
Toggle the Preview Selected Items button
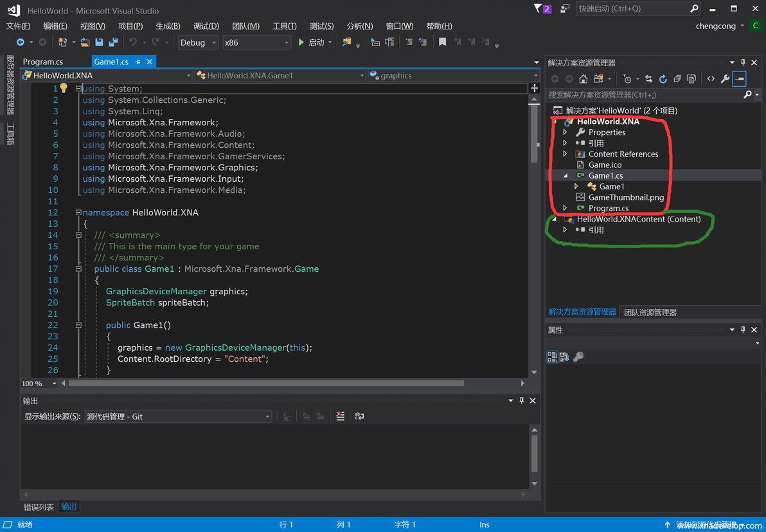coord(739,78)
